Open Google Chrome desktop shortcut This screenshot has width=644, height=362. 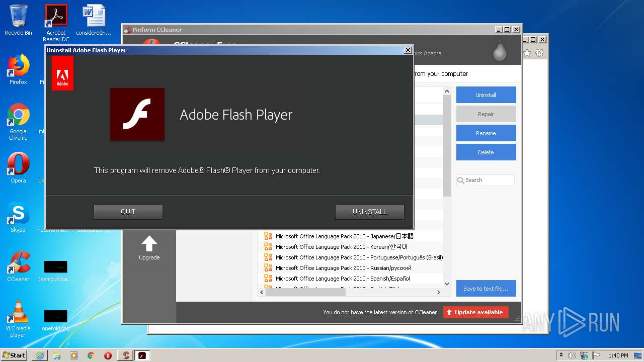(18, 122)
